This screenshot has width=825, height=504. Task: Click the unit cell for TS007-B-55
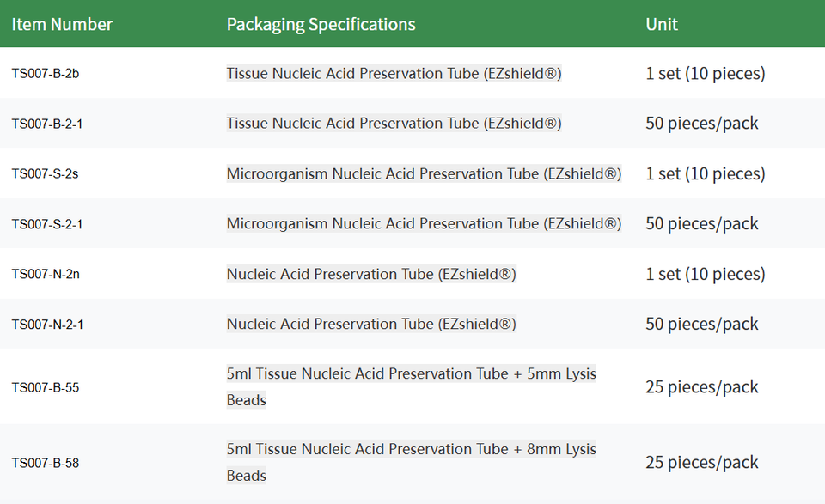[702, 387]
